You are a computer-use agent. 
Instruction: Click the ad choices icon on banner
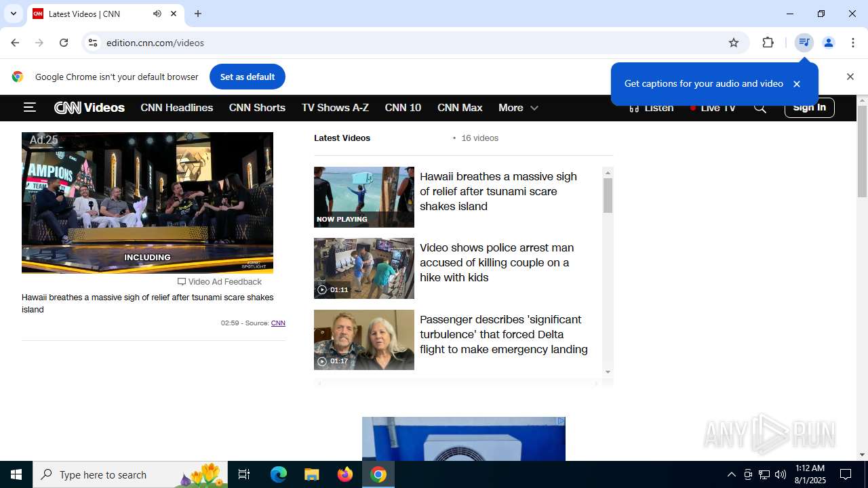(x=561, y=421)
